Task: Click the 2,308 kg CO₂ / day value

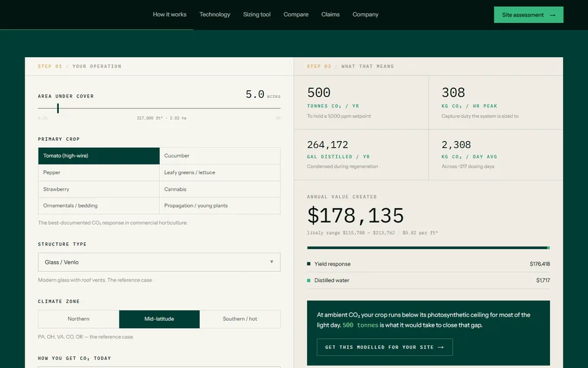Action: pos(456,145)
